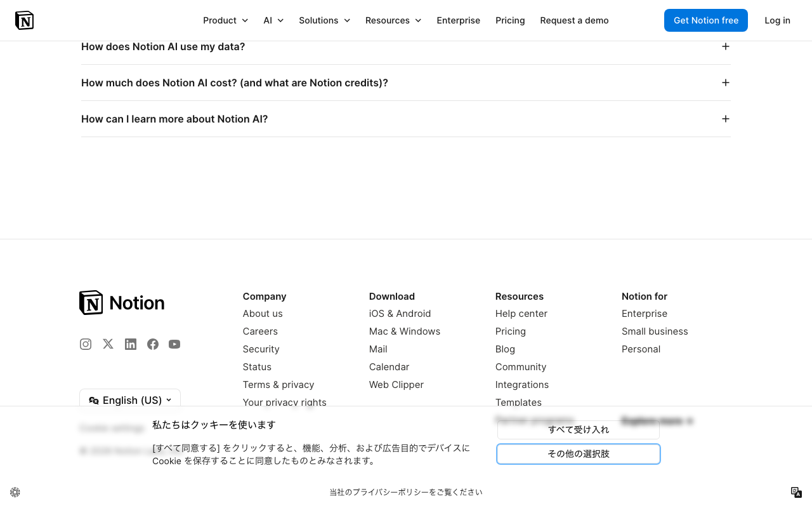Viewport: 812px width, 508px height.
Task: Open the English (US) language selector
Action: coord(130,400)
